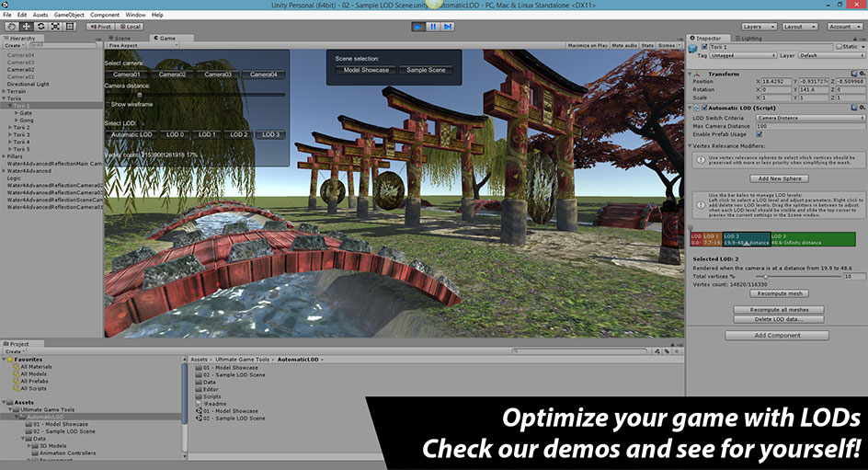
Task: Toggle the Local handle rotation button
Action: coord(130,26)
